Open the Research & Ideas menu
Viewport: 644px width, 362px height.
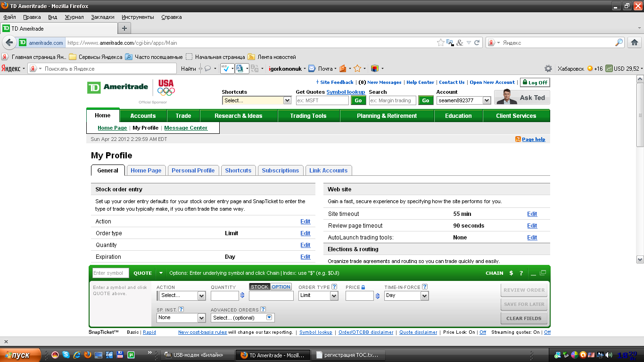point(239,115)
